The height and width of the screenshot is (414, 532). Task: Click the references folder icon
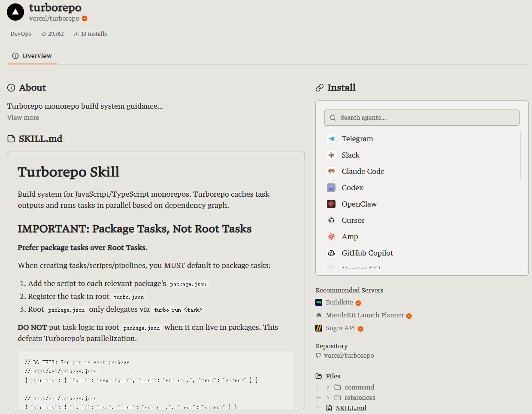338,398
